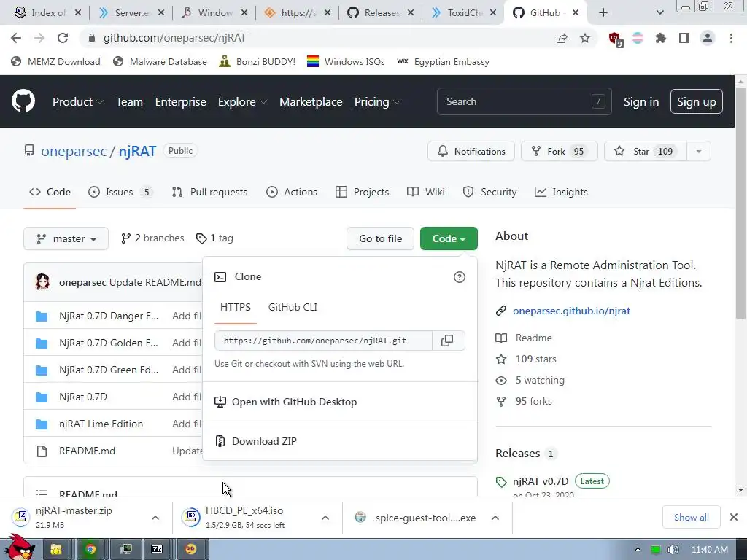Open the oneparsec.github.io/njrat link
This screenshot has height=560, width=747.
(x=571, y=311)
